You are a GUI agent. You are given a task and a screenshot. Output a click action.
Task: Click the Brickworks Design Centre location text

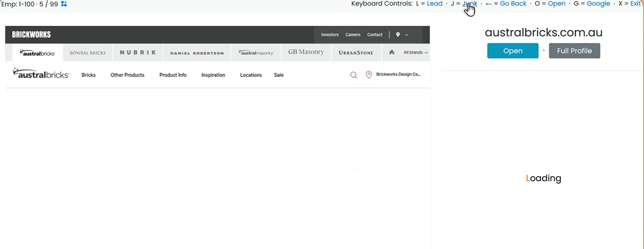tap(398, 74)
